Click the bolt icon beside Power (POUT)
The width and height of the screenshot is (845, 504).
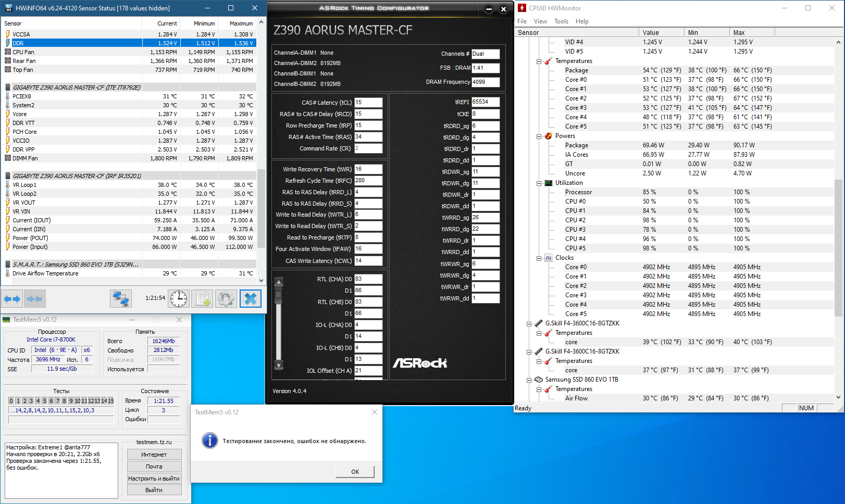tap(8, 238)
